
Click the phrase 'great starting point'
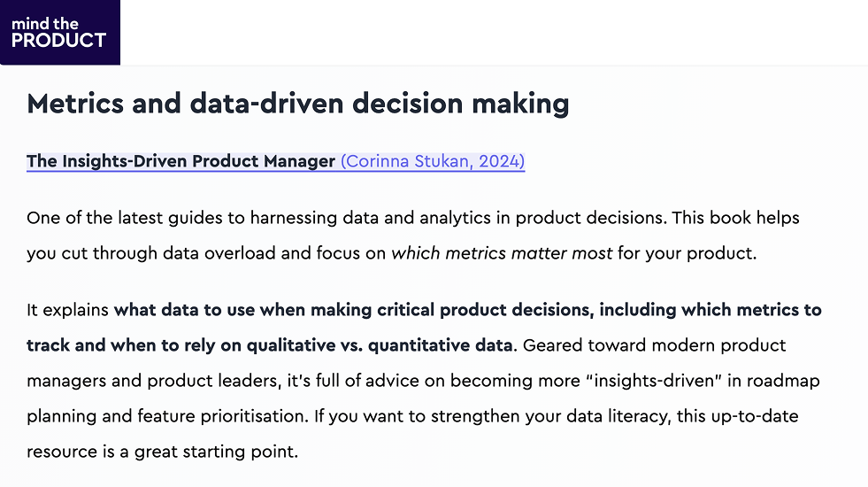point(214,452)
